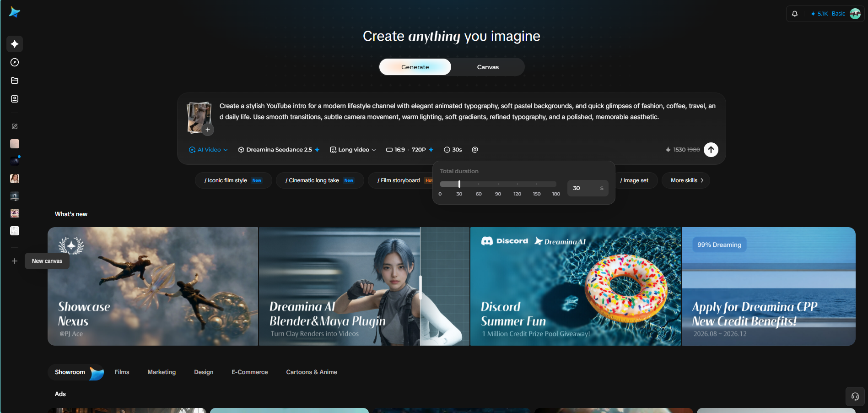Viewport: 868px width, 413px height.
Task: Select the Showroom tab
Action: [x=76, y=372]
